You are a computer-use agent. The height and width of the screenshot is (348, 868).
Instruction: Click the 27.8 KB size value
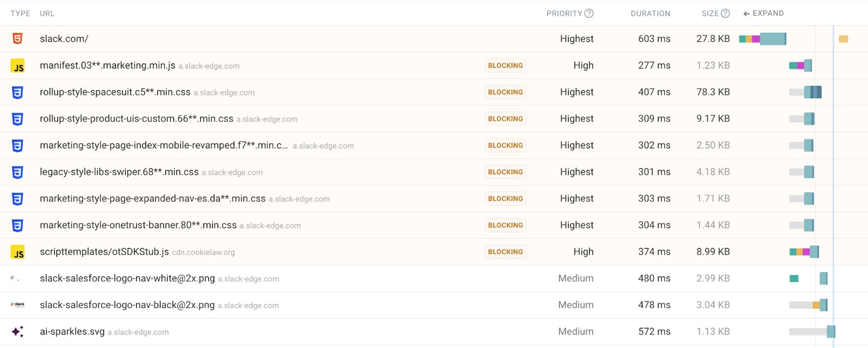(x=713, y=39)
